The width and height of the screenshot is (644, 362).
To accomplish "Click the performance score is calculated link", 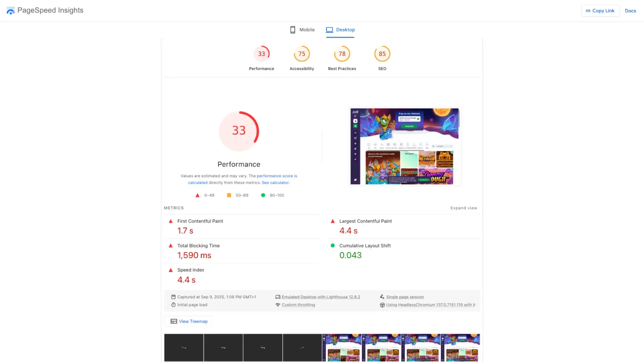I will click(277, 176).
